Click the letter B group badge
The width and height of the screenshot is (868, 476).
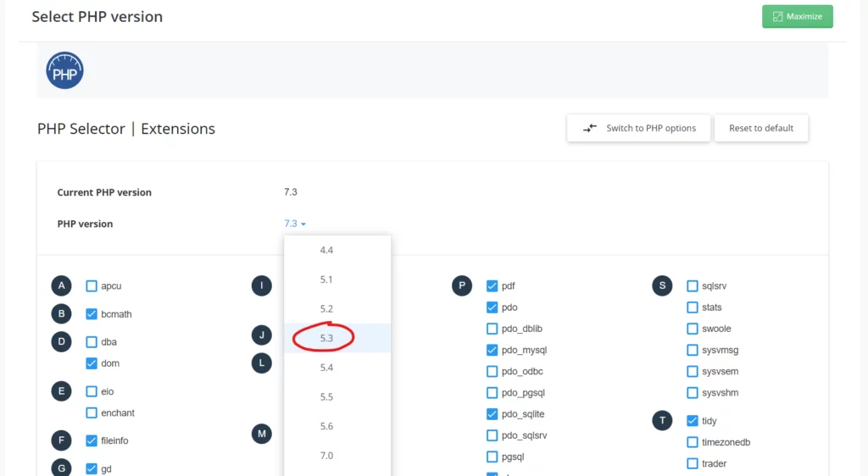coord(61,314)
